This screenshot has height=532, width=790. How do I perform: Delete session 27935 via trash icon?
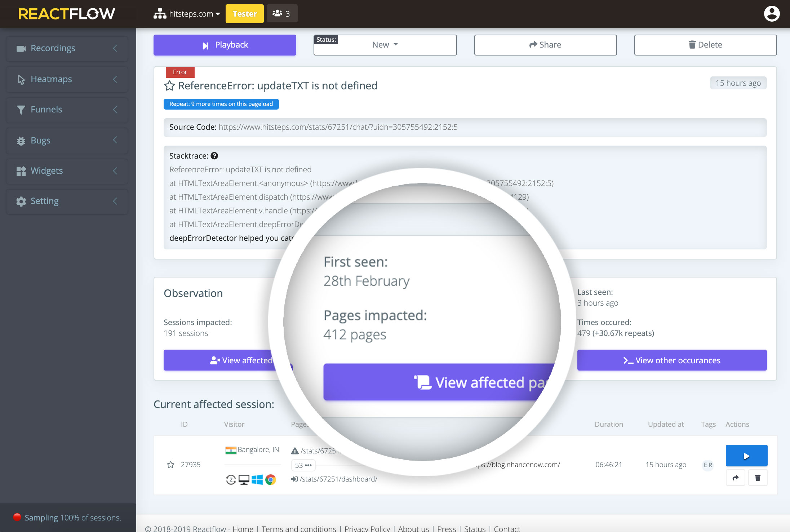click(x=758, y=478)
